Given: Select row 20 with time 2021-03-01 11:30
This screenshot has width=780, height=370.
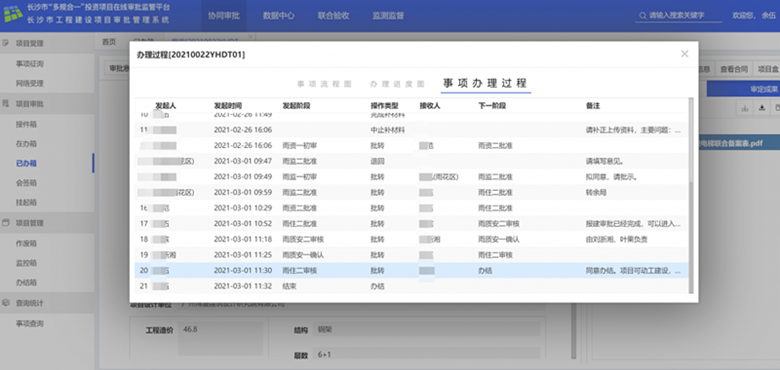Looking at the screenshot, I should point(411,271).
